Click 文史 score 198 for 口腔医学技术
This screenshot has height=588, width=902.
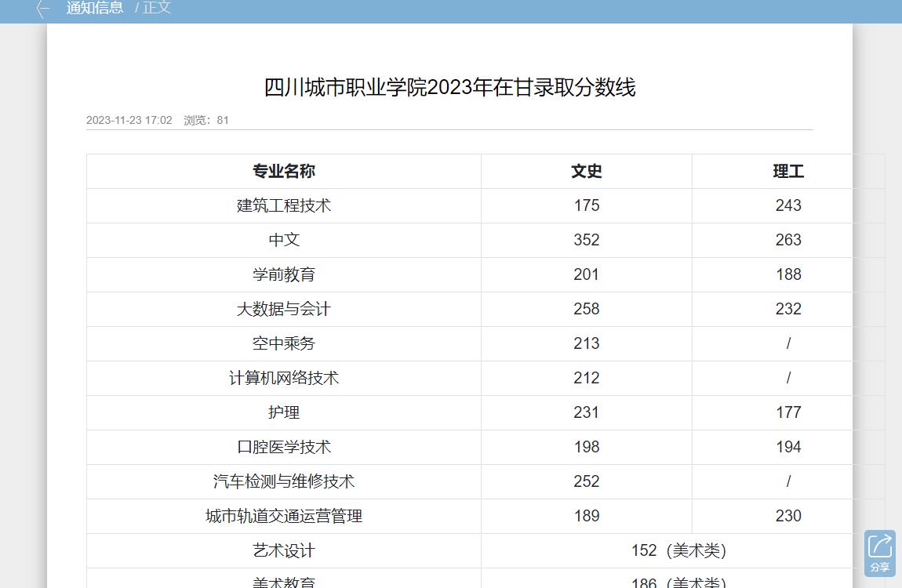pos(586,447)
